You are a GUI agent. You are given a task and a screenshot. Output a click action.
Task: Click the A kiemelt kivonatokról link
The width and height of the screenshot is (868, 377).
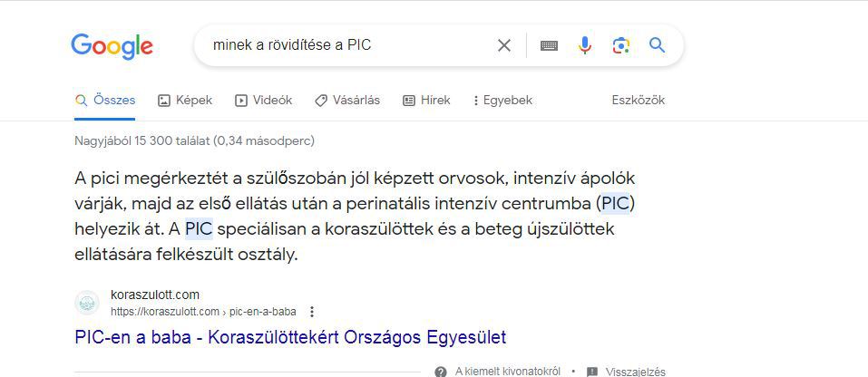tap(507, 372)
